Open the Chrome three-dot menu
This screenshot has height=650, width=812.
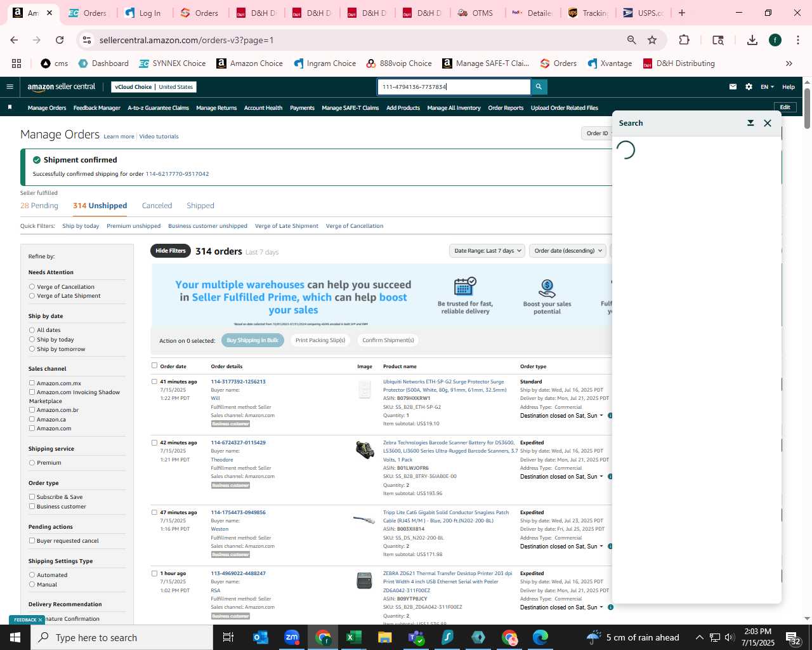pos(797,40)
